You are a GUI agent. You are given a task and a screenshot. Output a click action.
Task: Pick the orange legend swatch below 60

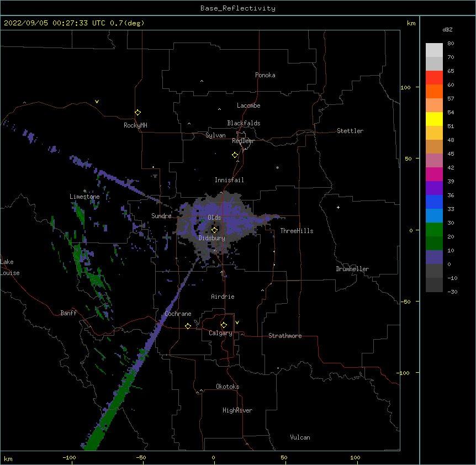tap(434, 91)
